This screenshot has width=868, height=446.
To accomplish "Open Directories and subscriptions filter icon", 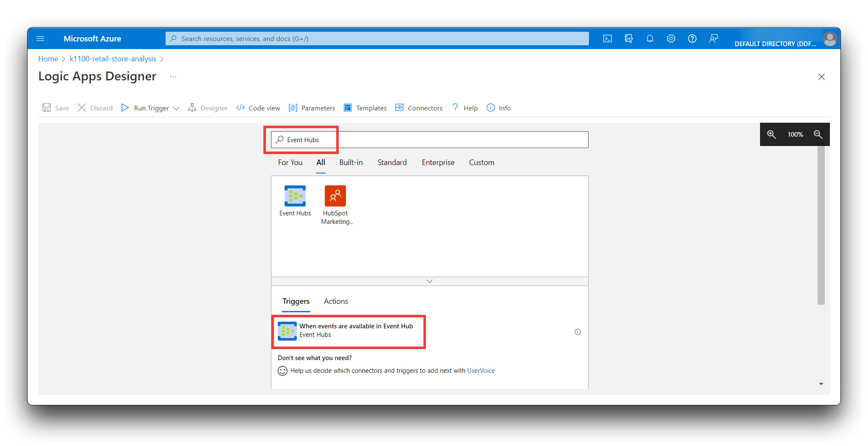I will (629, 39).
